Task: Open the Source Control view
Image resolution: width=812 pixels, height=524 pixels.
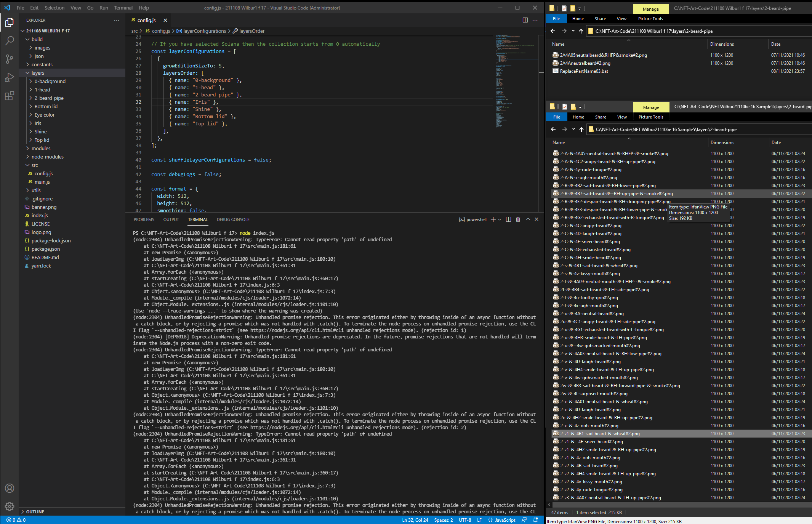Action: [x=10, y=59]
